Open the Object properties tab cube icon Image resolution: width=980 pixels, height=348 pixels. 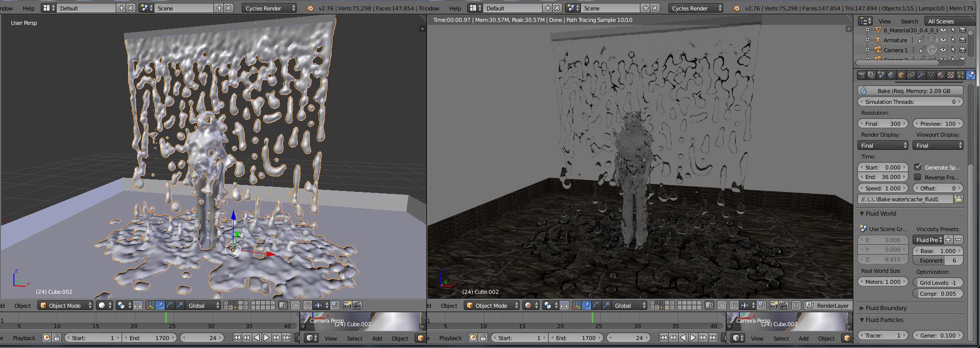[x=901, y=75]
